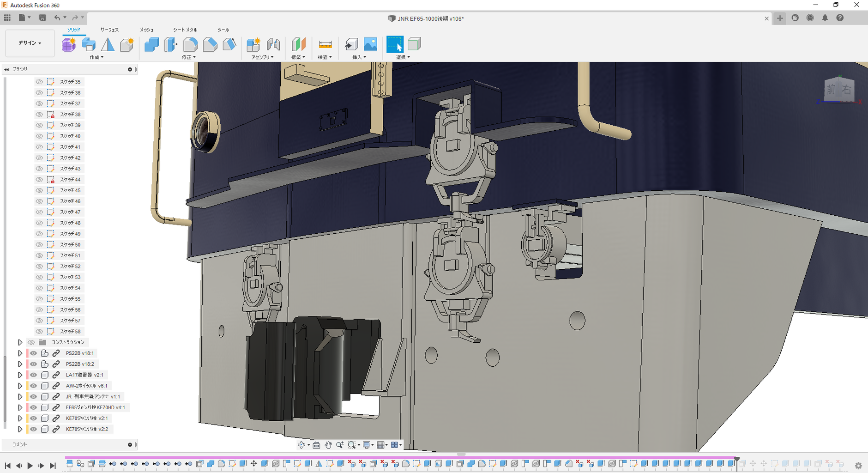Open the デザイン workspace dropdown
The height and width of the screenshot is (473, 868).
(30, 43)
